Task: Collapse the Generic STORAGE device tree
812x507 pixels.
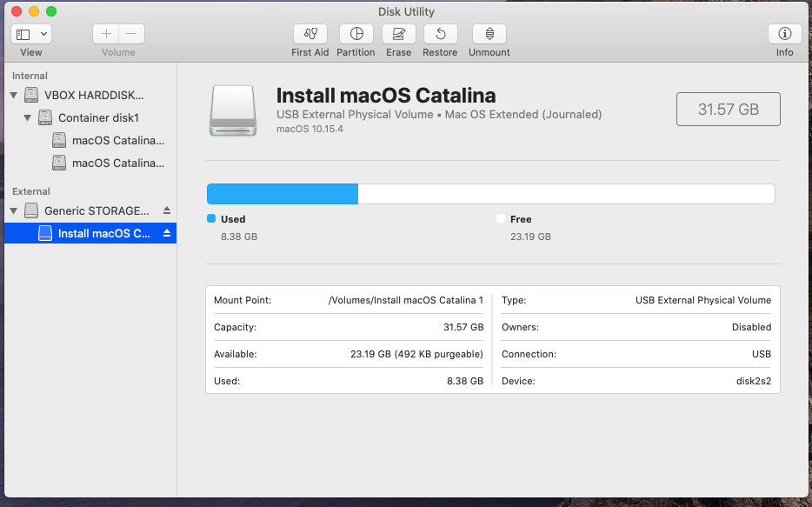Action: point(14,210)
